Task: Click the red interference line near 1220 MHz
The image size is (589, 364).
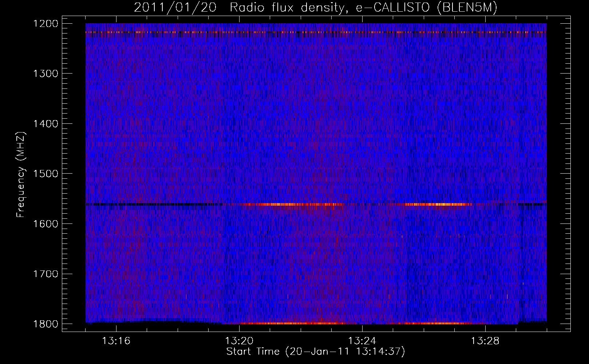Action: tap(316, 32)
